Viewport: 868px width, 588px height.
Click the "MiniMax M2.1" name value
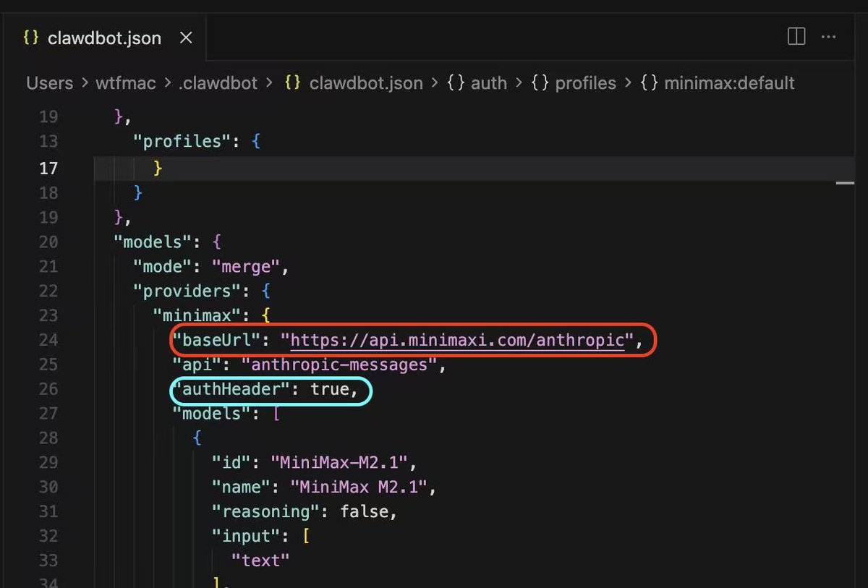359,487
